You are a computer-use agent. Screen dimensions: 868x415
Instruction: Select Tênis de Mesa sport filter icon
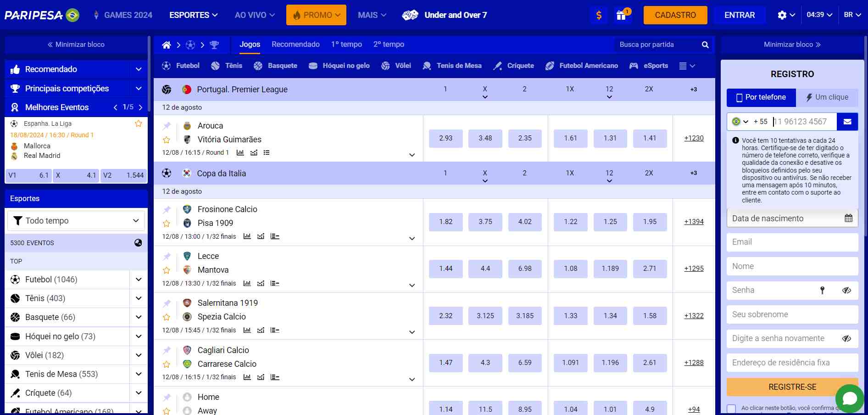tap(427, 66)
